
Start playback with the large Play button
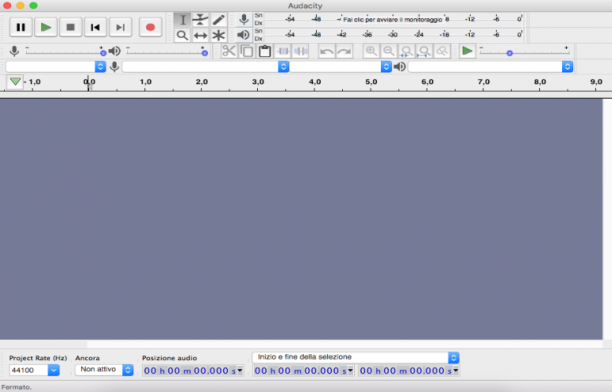click(x=46, y=27)
